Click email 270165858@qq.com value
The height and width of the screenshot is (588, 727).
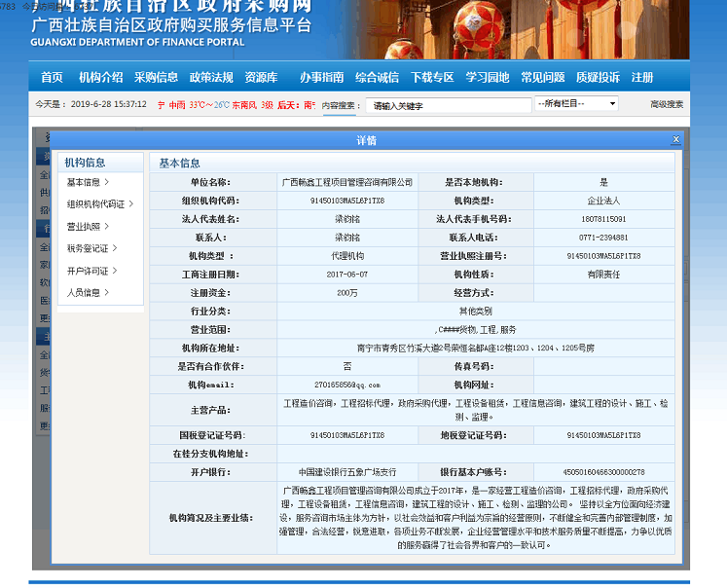coord(347,385)
